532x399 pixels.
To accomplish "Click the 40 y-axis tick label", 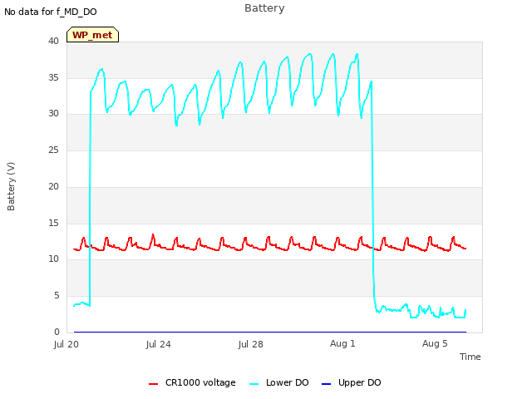I will tap(53, 41).
